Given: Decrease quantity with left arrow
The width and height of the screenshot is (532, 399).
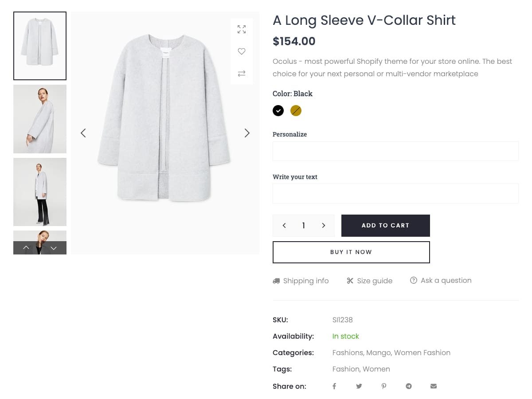Looking at the screenshot, I should point(284,226).
